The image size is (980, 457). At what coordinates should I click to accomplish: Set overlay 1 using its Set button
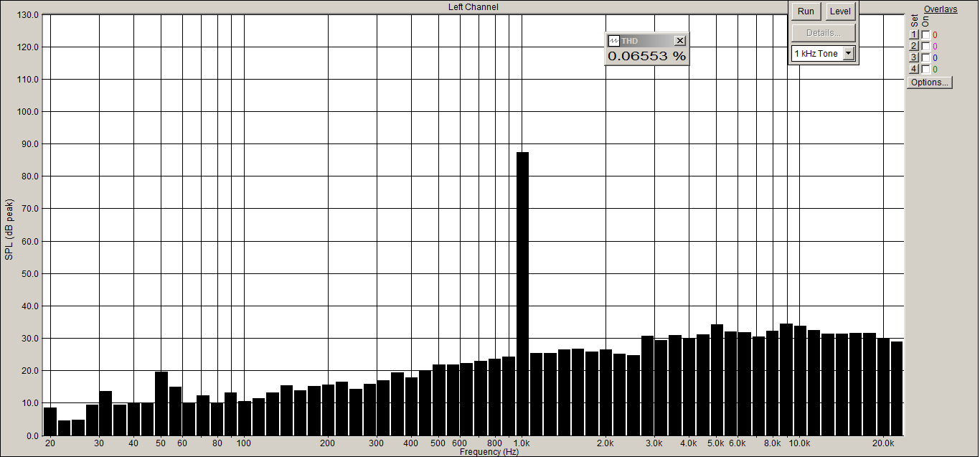(x=913, y=34)
